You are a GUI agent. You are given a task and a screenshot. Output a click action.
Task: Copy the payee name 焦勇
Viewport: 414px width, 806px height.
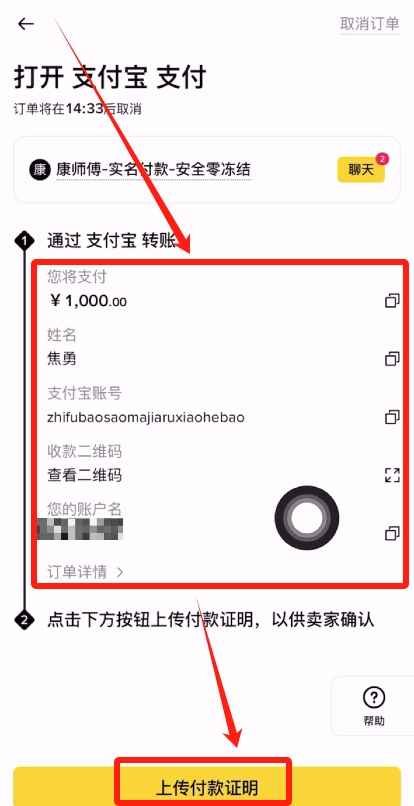click(392, 359)
